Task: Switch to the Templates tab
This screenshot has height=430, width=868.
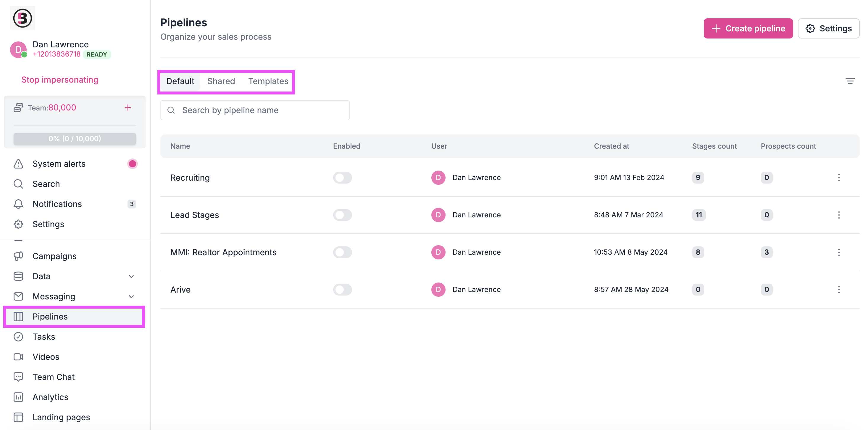Action: pyautogui.click(x=268, y=81)
